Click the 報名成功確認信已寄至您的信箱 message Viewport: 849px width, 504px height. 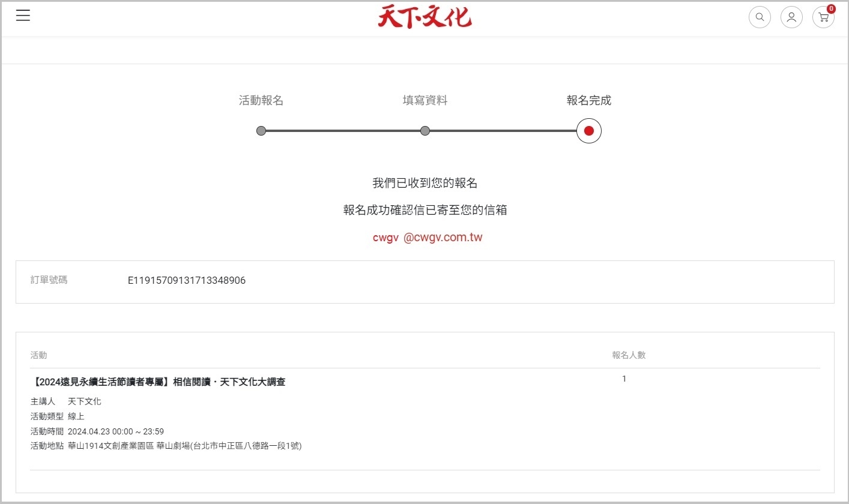click(425, 210)
